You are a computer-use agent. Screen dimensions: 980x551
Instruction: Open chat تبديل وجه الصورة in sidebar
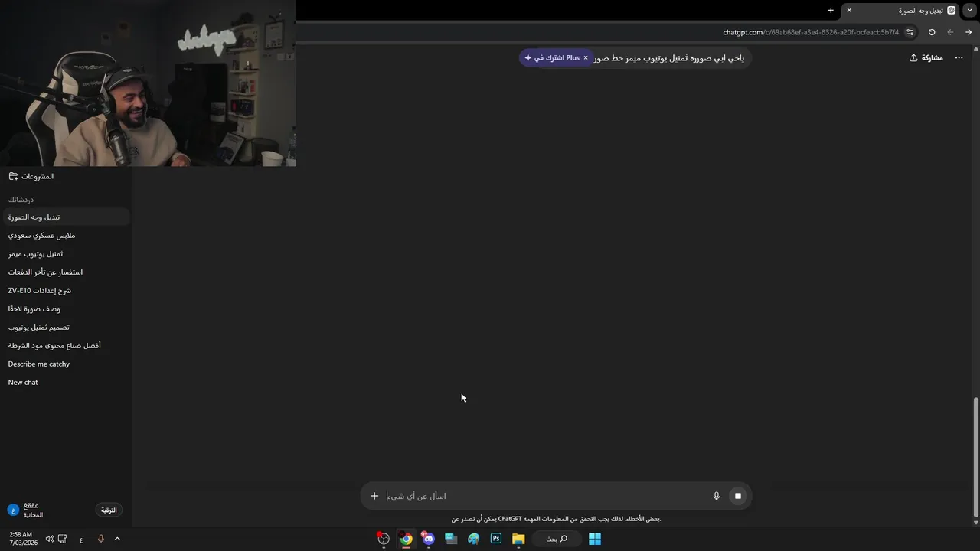(x=66, y=217)
